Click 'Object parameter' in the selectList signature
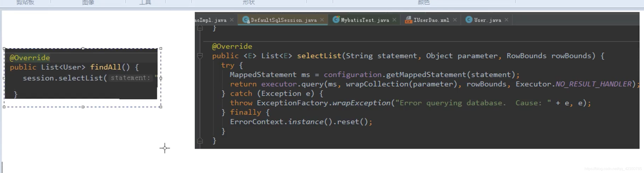 (x=462, y=56)
